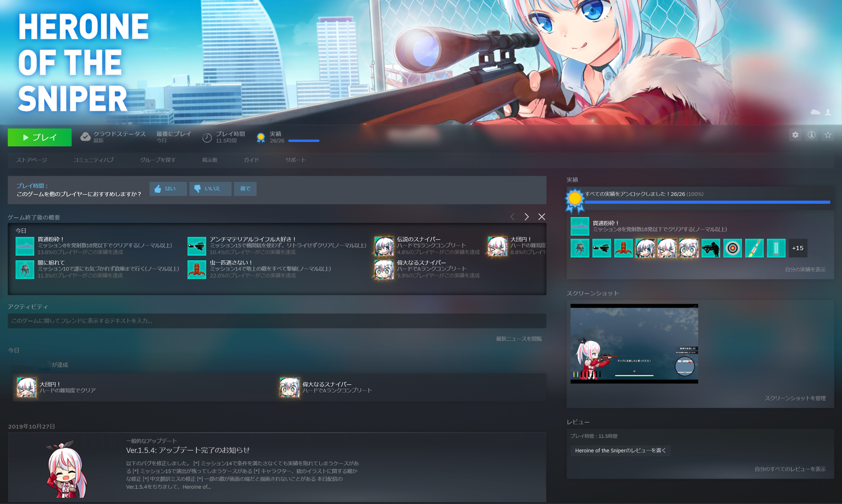Write a review for Heroine of the Sniper

click(x=620, y=451)
